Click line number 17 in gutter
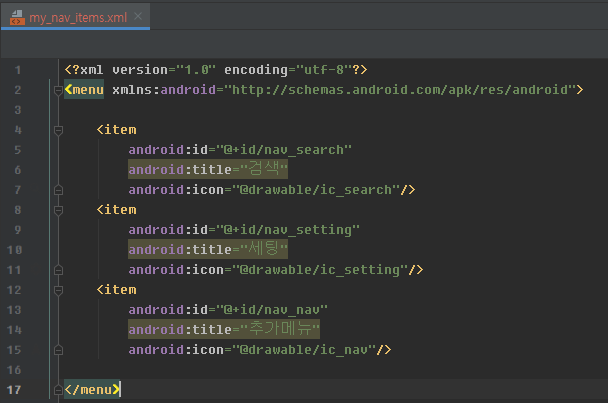 pyautogui.click(x=14, y=390)
